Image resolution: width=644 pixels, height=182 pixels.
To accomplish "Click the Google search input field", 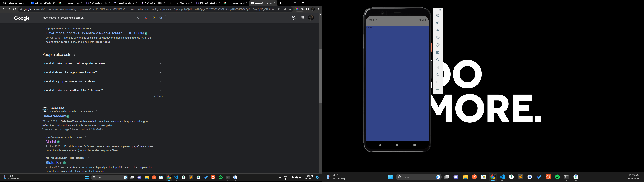I will click(x=88, y=18).
